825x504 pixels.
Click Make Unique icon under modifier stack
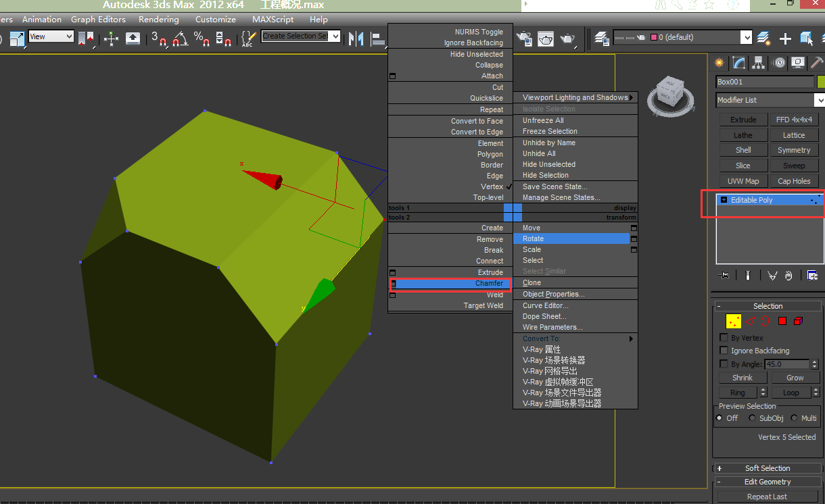click(x=772, y=275)
